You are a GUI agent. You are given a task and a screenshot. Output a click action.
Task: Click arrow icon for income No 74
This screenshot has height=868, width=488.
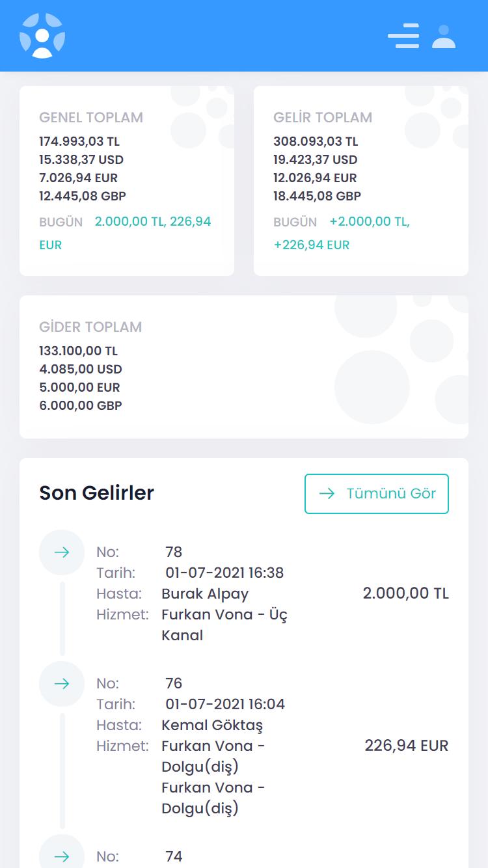tap(62, 856)
